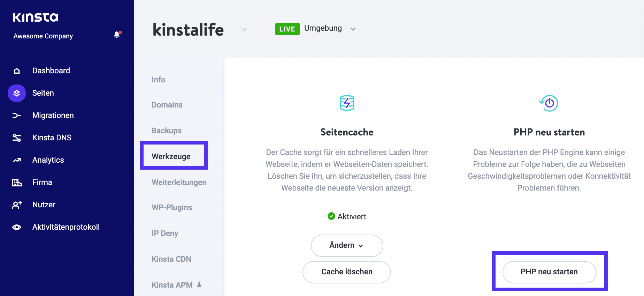Click the PHP restart power icon
The width and height of the screenshot is (644, 296).
tap(549, 103)
